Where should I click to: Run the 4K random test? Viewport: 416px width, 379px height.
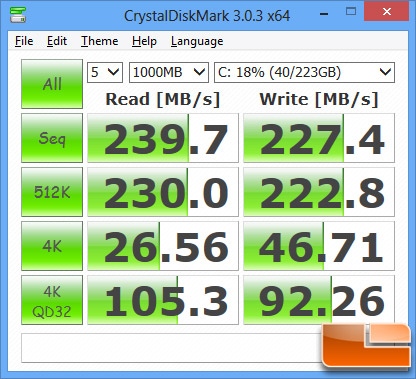tap(52, 246)
